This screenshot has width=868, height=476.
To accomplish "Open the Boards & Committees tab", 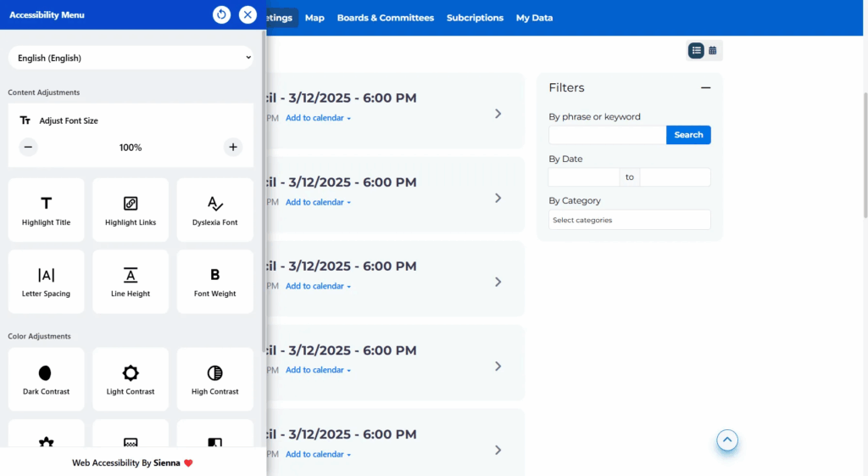I will tap(385, 18).
